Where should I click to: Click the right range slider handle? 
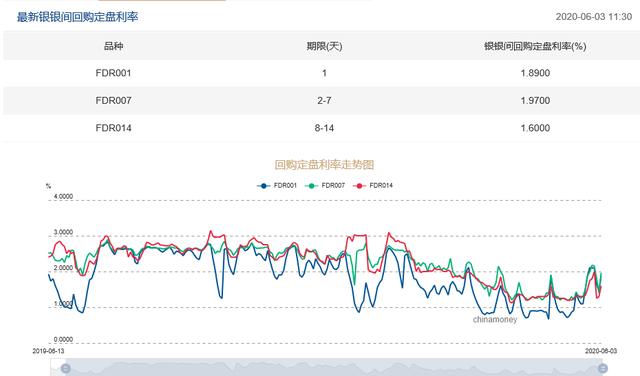point(603,369)
